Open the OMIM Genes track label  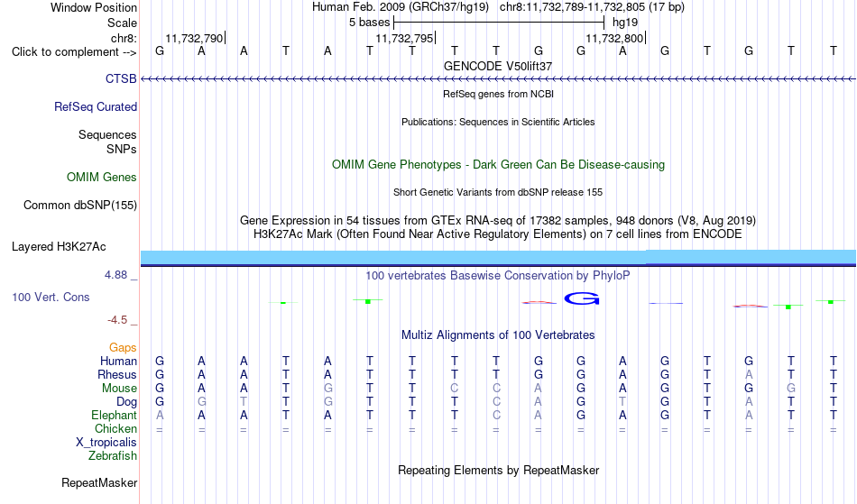click(102, 177)
